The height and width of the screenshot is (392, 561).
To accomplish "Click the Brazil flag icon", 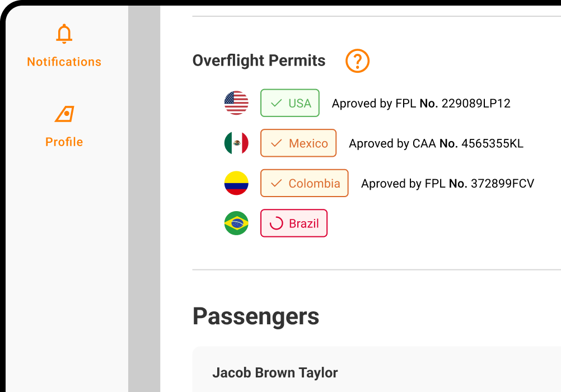I will tap(236, 223).
